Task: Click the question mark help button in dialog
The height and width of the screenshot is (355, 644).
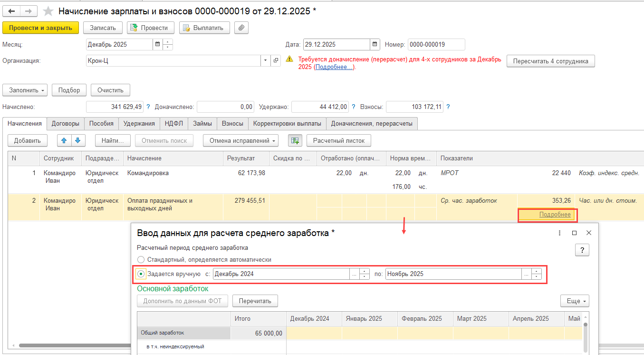Action: 582,250
